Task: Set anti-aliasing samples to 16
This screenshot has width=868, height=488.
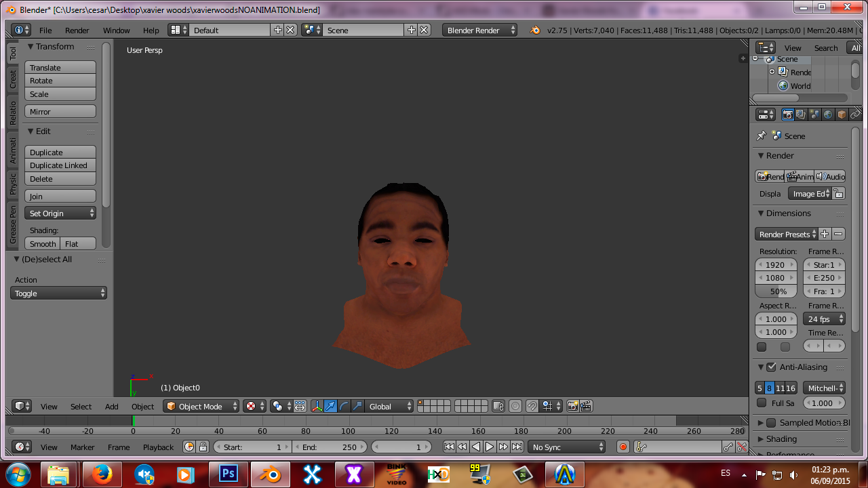Action: tap(791, 388)
